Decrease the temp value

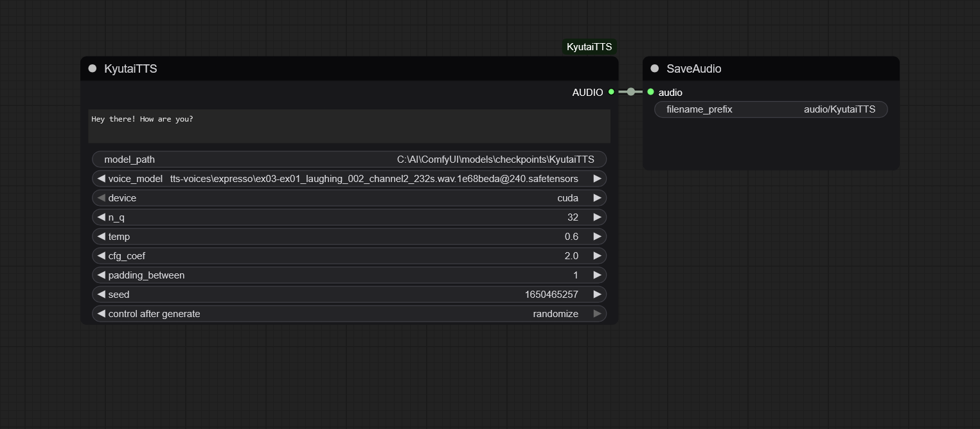101,237
